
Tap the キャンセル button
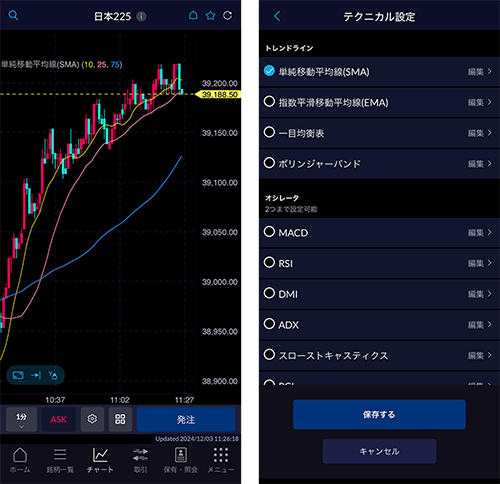coord(379,451)
